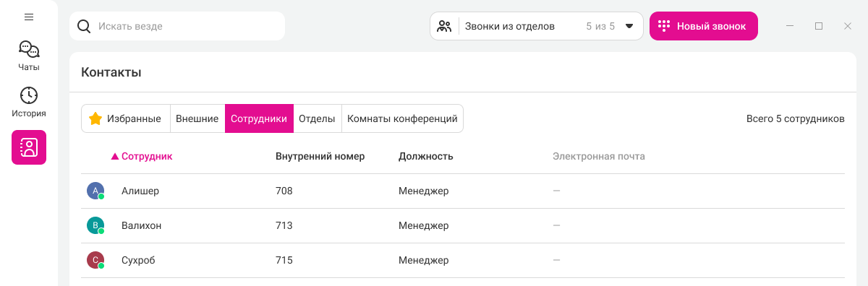Open the История clock icon

[29, 95]
